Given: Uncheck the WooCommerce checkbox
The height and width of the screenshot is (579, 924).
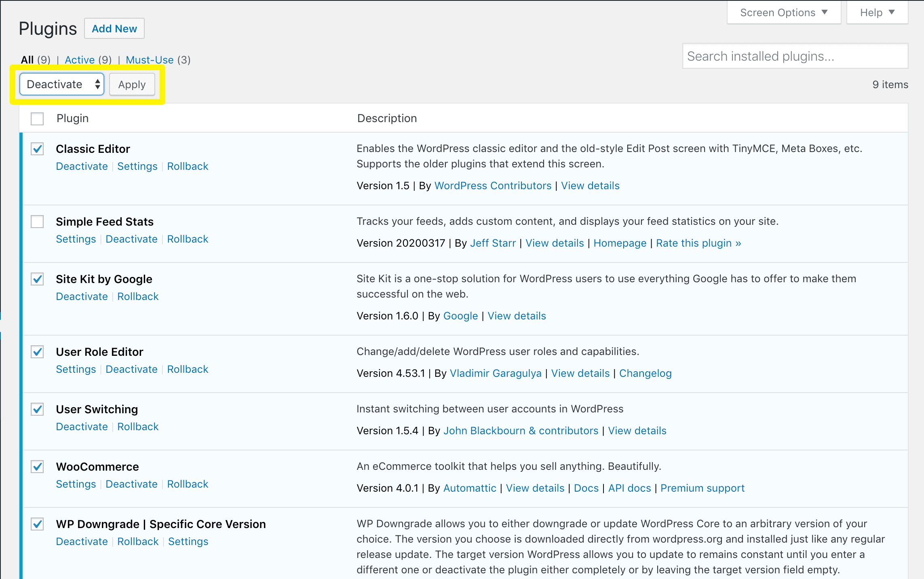Looking at the screenshot, I should tap(37, 467).
